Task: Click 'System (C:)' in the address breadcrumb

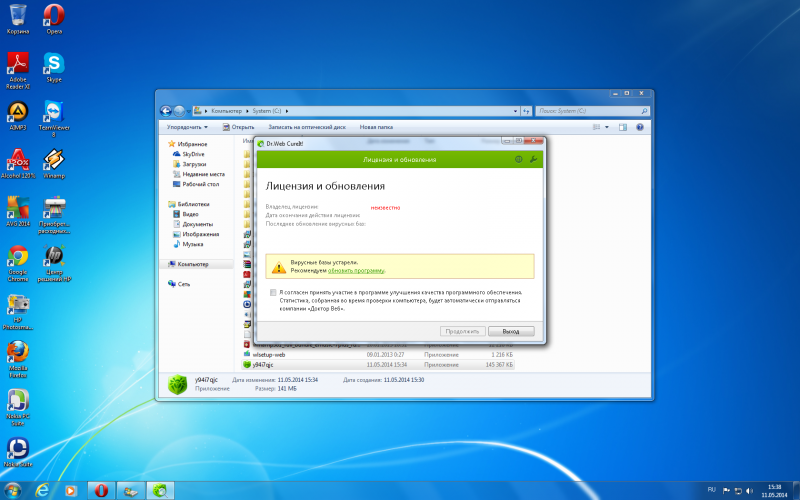Action: coord(267,111)
